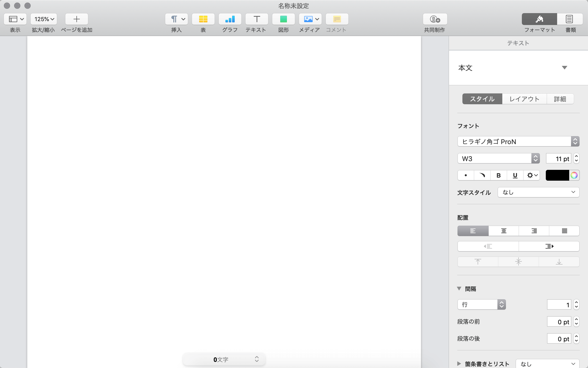Click the 11 pt font size field
Screen dimensions: 588x368
(559, 159)
